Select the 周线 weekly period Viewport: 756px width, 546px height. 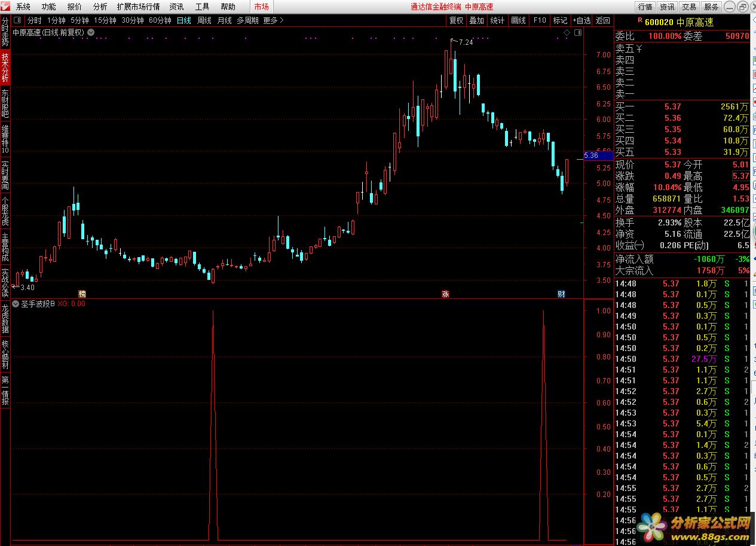coord(204,20)
